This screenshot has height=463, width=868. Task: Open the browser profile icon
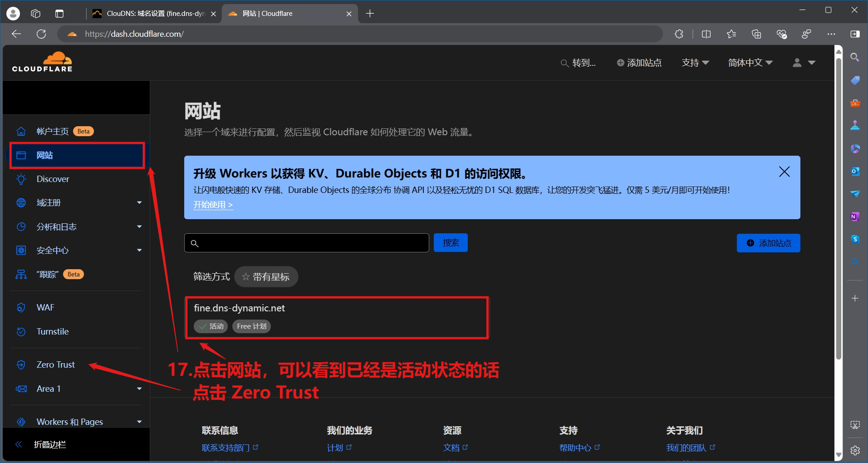(13, 14)
